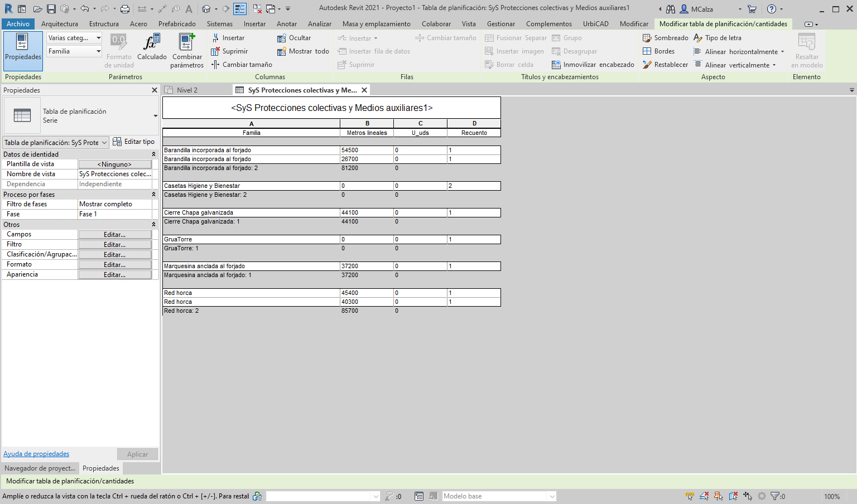Select the 54500 Metros lineales cell

[x=366, y=150]
